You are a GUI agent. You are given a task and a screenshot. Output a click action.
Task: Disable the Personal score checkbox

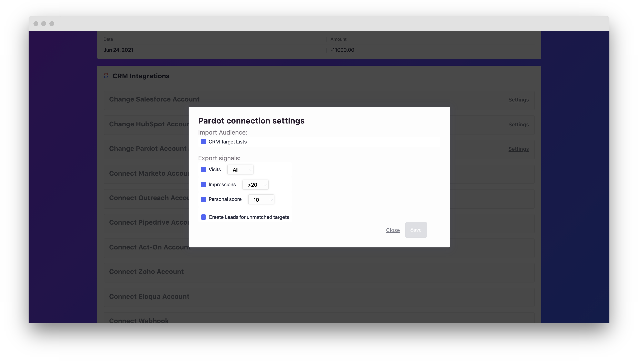coord(203,199)
